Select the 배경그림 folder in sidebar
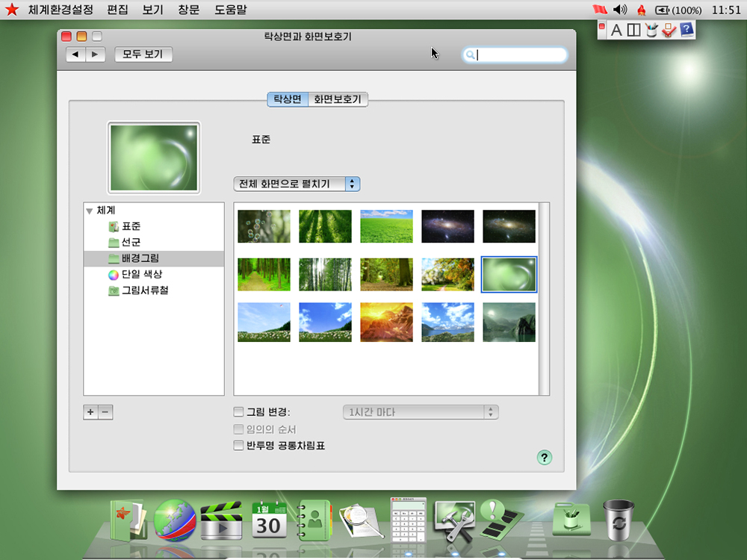Screen dimensions: 747x560 [153, 258]
